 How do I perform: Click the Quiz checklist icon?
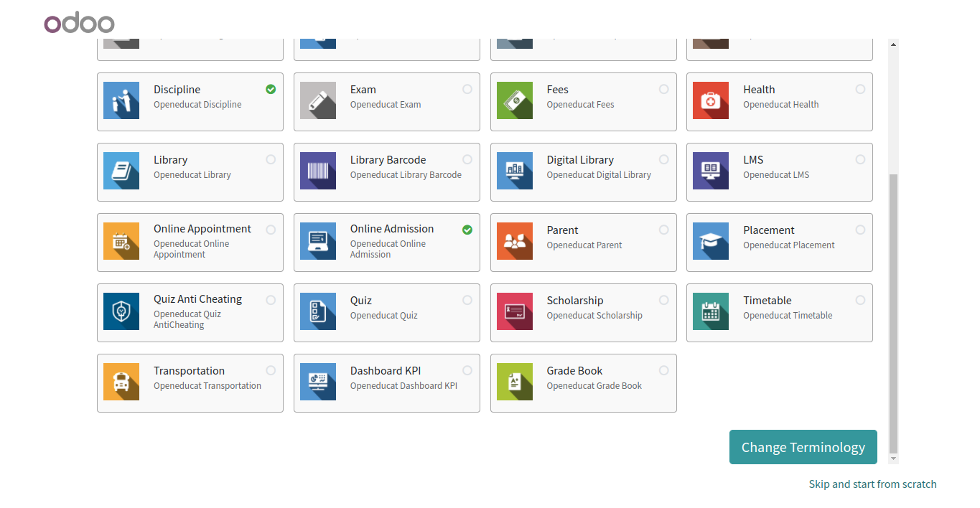click(318, 311)
